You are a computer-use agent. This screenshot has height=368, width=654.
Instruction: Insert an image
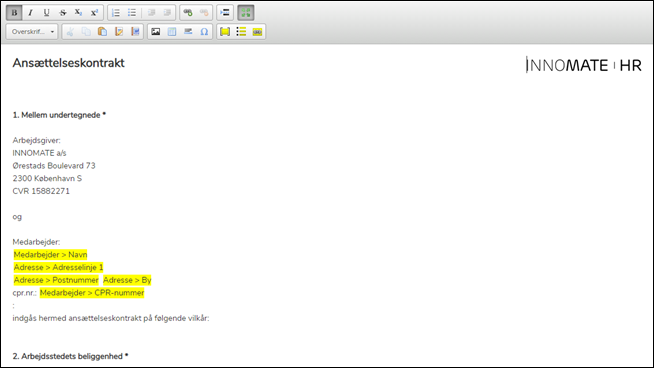coord(156,32)
